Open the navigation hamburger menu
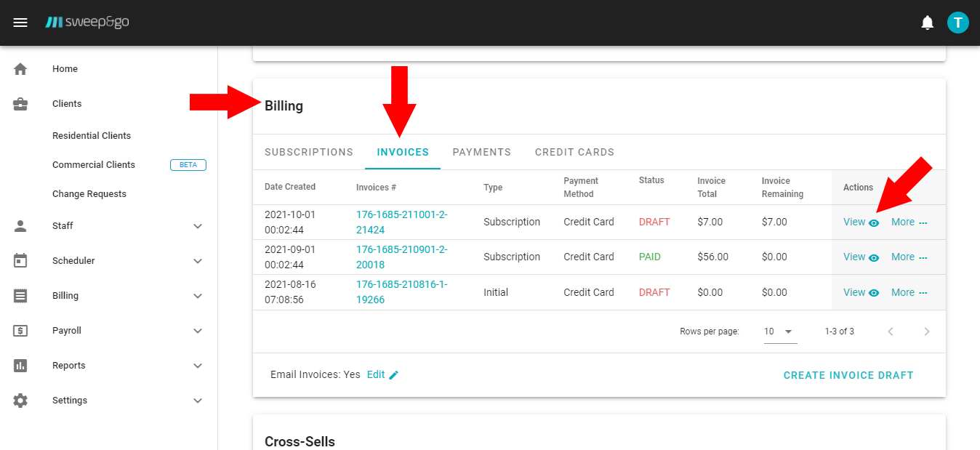 20,22
